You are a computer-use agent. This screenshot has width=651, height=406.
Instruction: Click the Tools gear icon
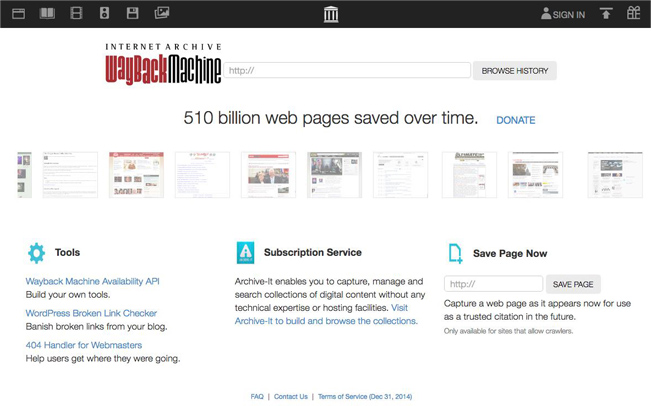coord(37,253)
